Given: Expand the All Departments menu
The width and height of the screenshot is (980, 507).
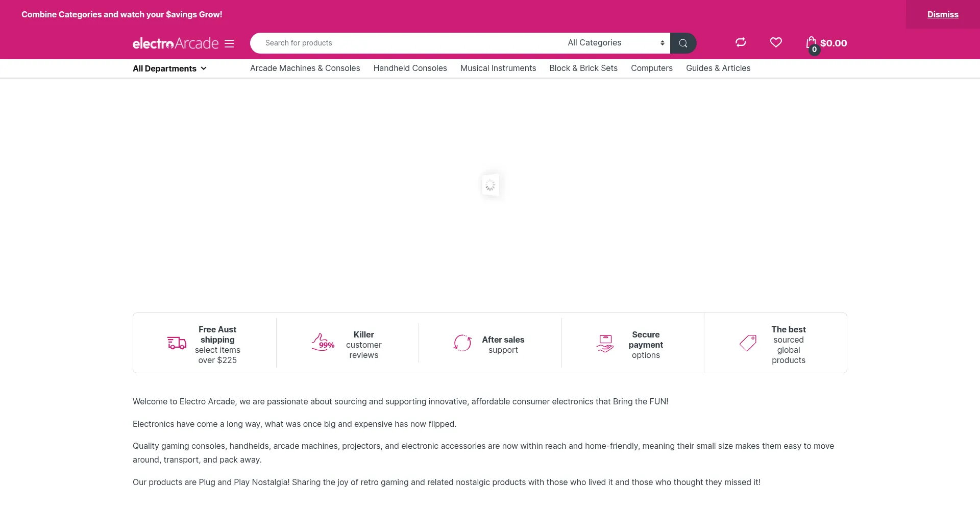Looking at the screenshot, I should pos(169,68).
